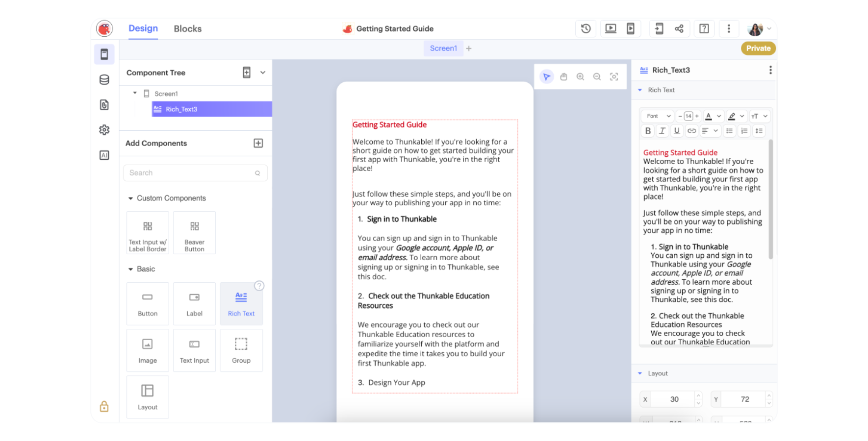Collapse the Custom Components section
The image size is (868, 441).
130,198
